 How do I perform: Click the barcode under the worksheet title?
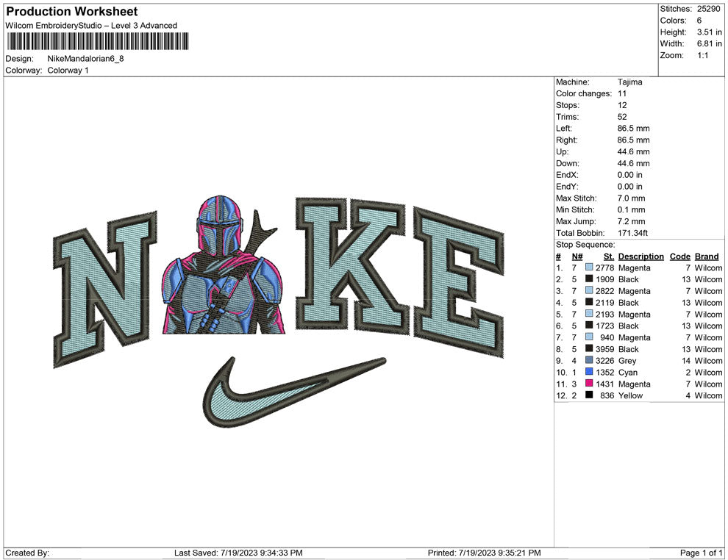96,41
